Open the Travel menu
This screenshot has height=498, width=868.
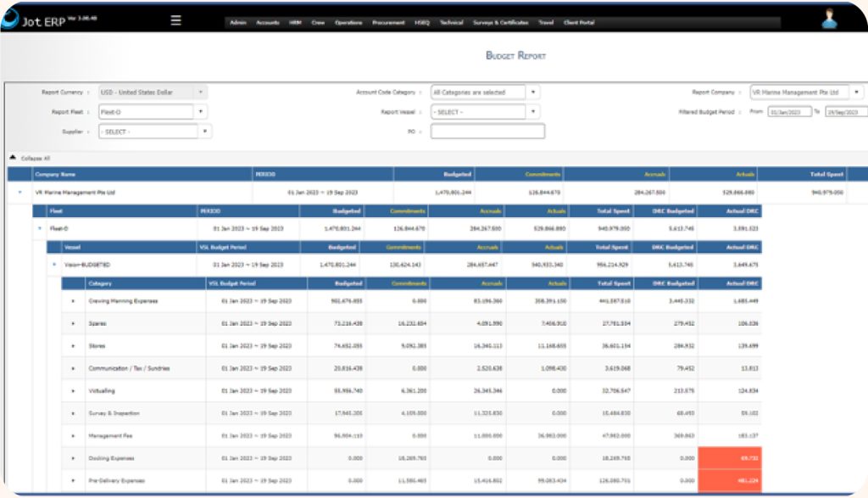(x=547, y=23)
